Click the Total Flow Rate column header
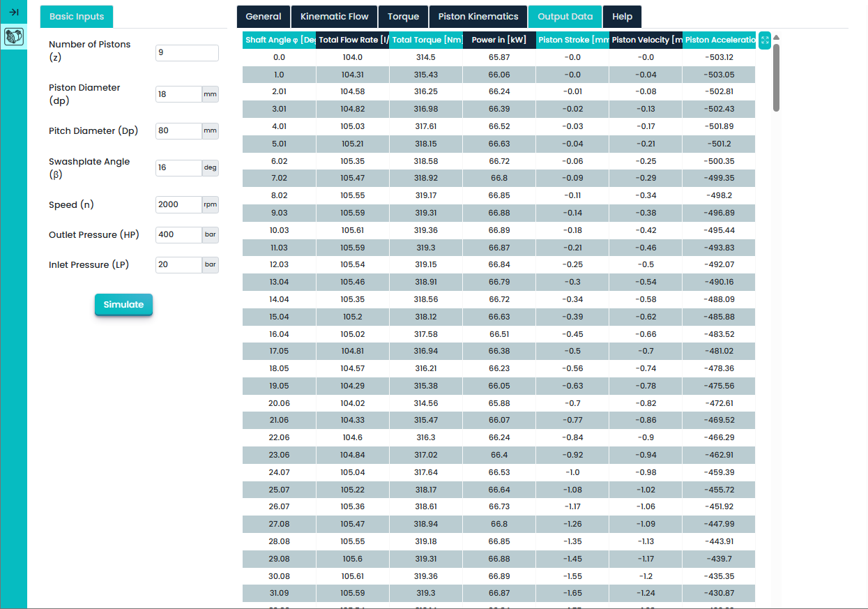The height and width of the screenshot is (609, 868). (353, 40)
